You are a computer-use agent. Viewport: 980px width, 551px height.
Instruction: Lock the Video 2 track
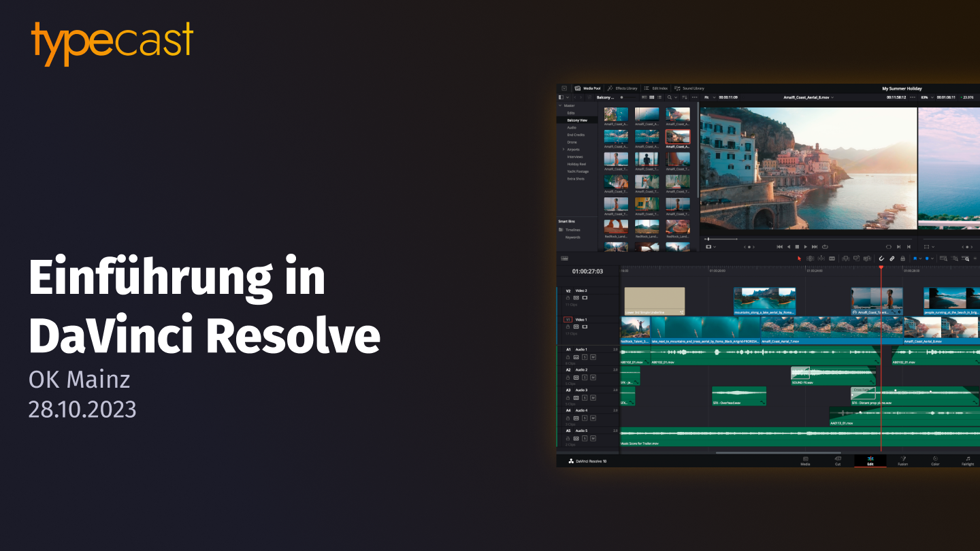pos(568,297)
